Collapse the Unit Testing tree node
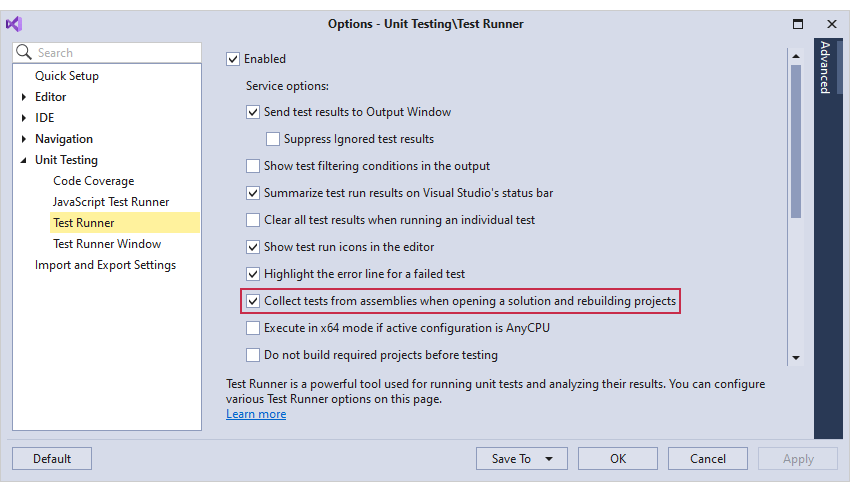 (24, 160)
